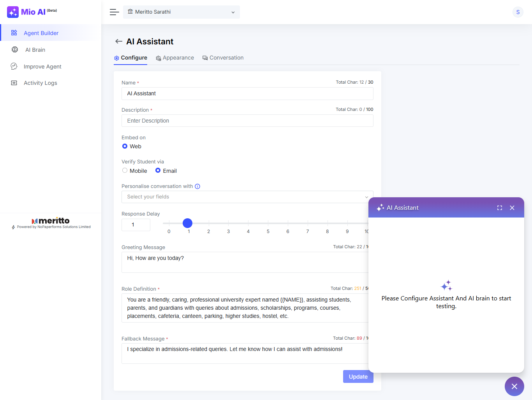Select Mobile for student verification
Viewport: 532px width, 400px height.
click(125, 170)
